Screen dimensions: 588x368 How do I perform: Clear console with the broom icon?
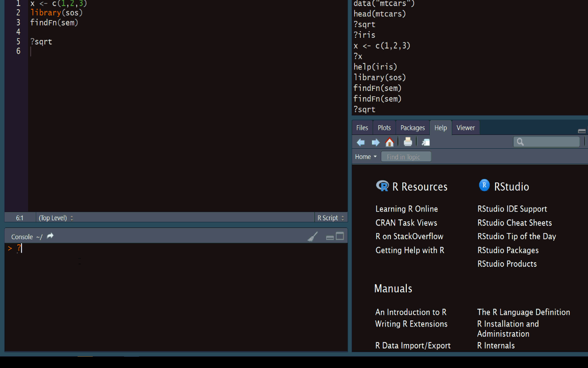click(312, 237)
